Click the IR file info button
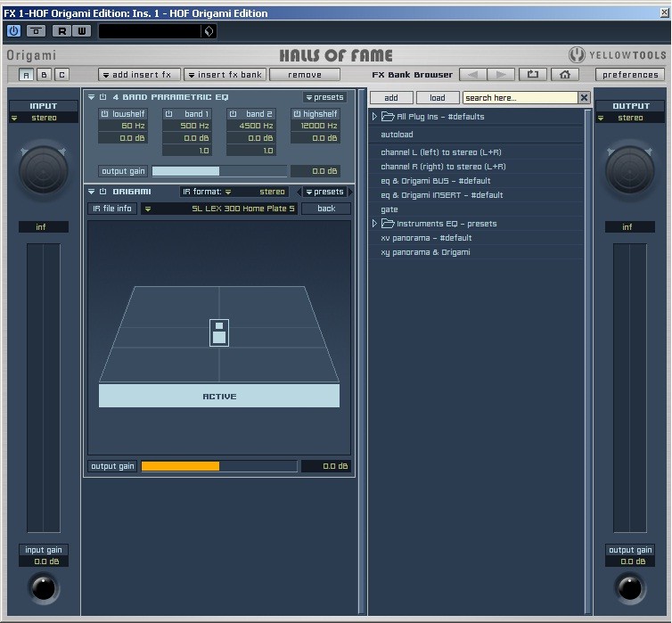The width and height of the screenshot is (672, 623). [x=112, y=209]
